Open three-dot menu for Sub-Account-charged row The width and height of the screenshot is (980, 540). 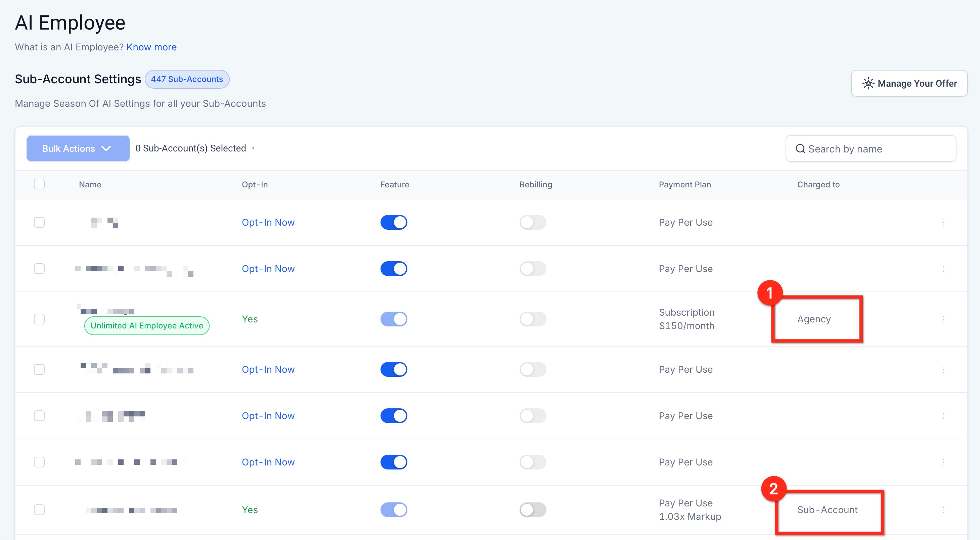[x=943, y=509]
